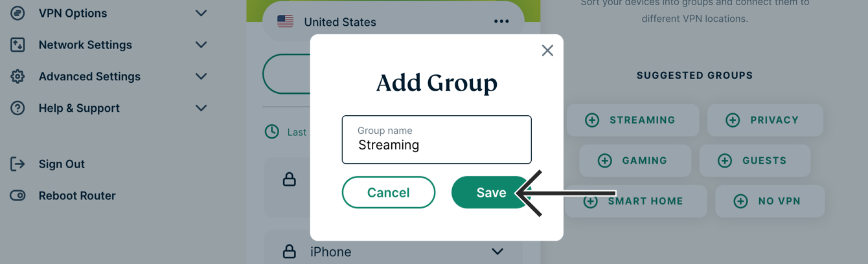Click the Network Settings icon
The width and height of the screenshot is (868, 264).
click(x=17, y=45)
